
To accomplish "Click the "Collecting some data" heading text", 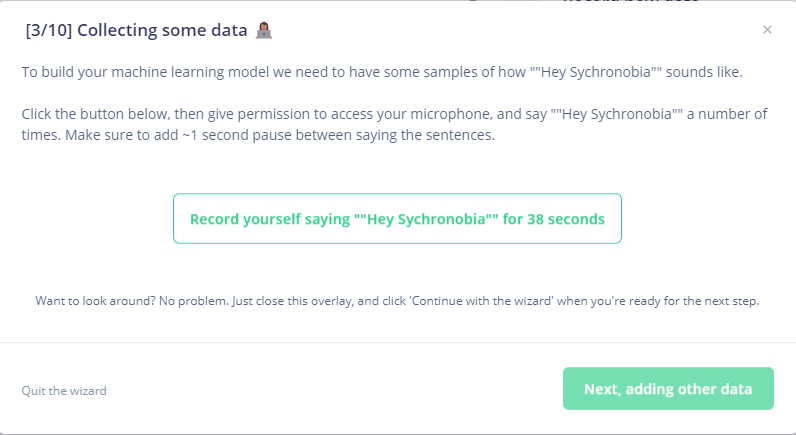I will pyautogui.click(x=162, y=30).
